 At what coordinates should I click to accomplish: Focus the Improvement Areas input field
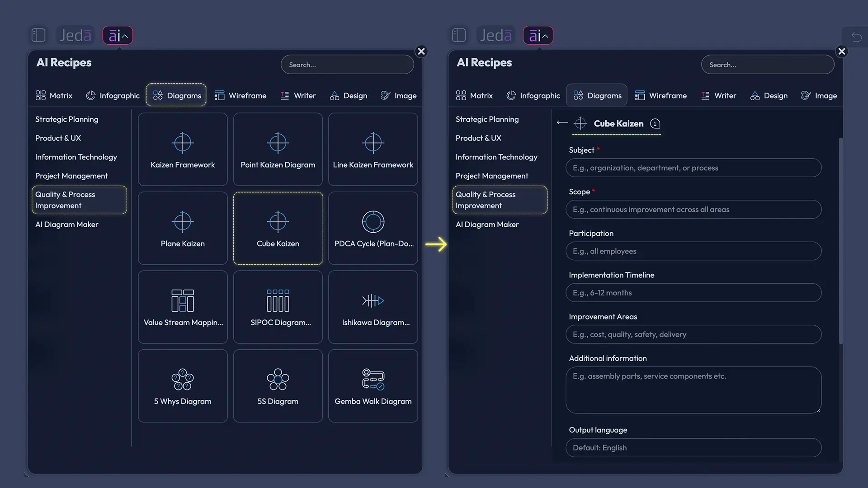pos(693,334)
